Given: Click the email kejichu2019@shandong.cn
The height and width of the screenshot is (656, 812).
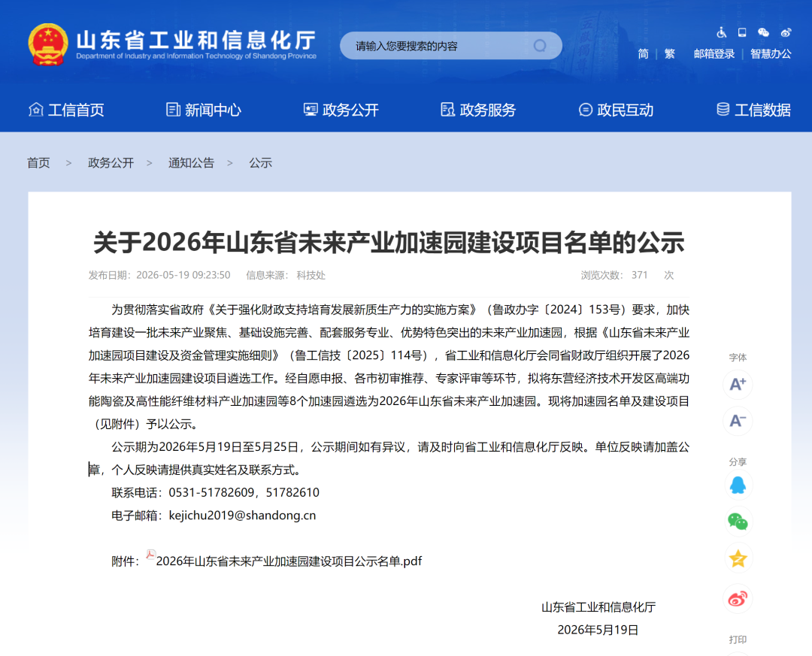Looking at the screenshot, I should [242, 515].
